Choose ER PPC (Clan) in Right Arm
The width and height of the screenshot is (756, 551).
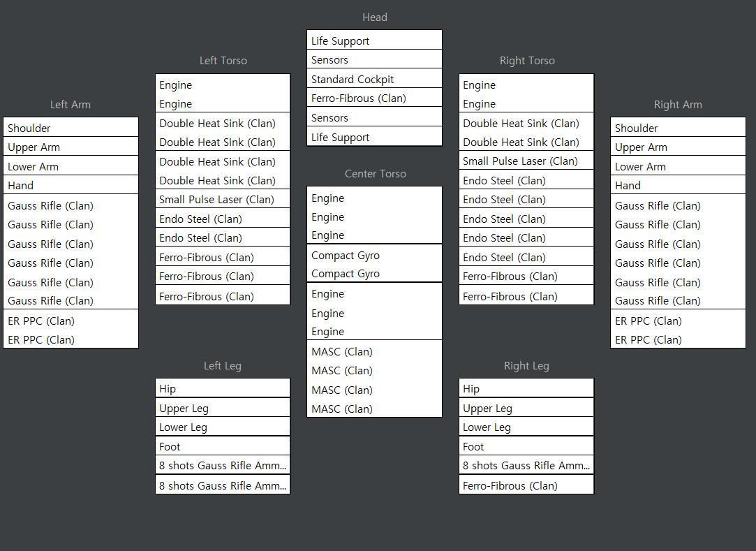coord(678,330)
